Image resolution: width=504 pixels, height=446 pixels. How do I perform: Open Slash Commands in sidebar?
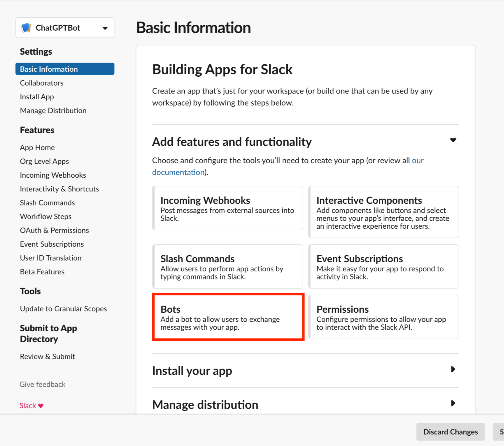pyautogui.click(x=47, y=203)
